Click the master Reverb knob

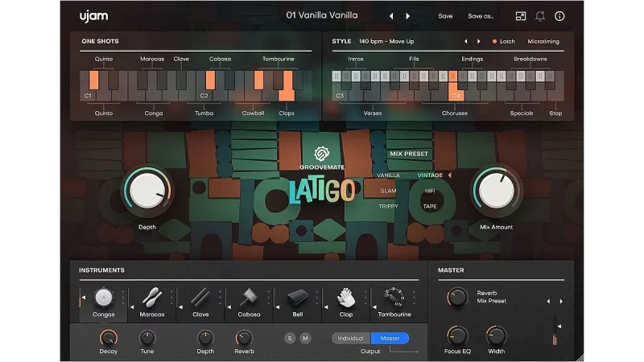(457, 297)
